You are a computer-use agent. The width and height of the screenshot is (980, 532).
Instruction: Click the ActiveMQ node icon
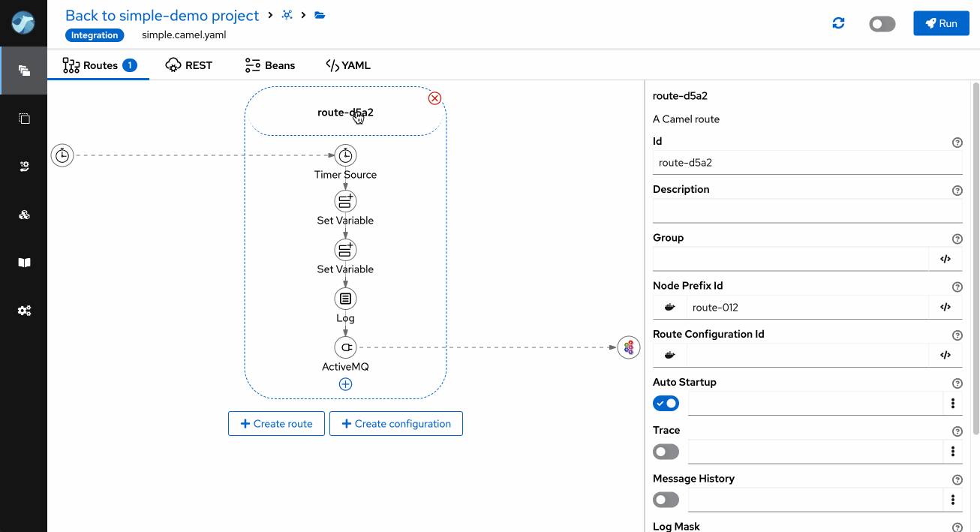coord(345,347)
